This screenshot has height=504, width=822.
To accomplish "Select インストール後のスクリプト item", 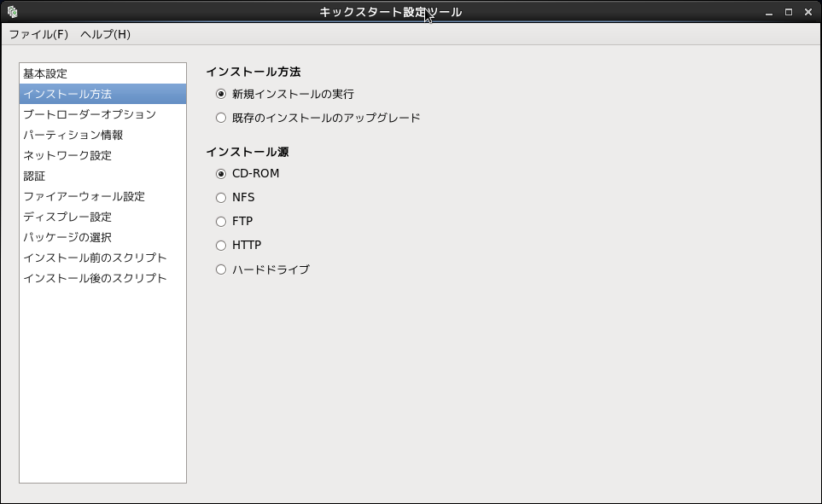I will tap(95, 278).
